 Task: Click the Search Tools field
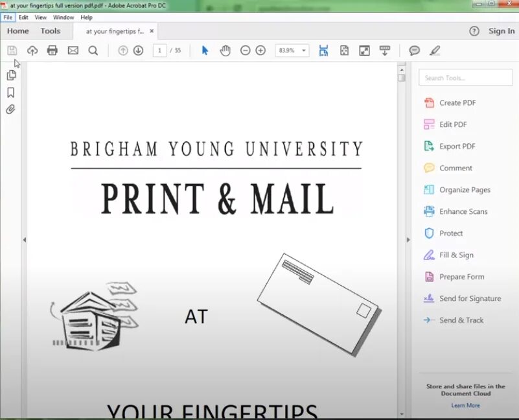coord(465,78)
